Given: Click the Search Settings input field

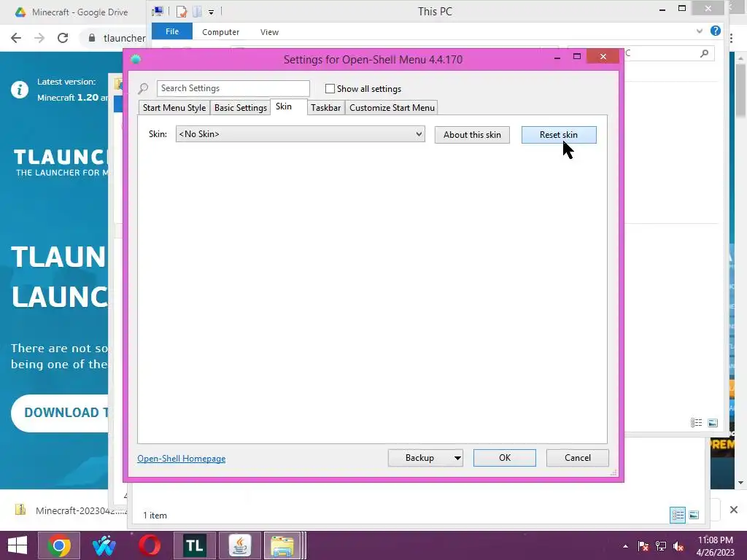Looking at the screenshot, I should [x=233, y=88].
